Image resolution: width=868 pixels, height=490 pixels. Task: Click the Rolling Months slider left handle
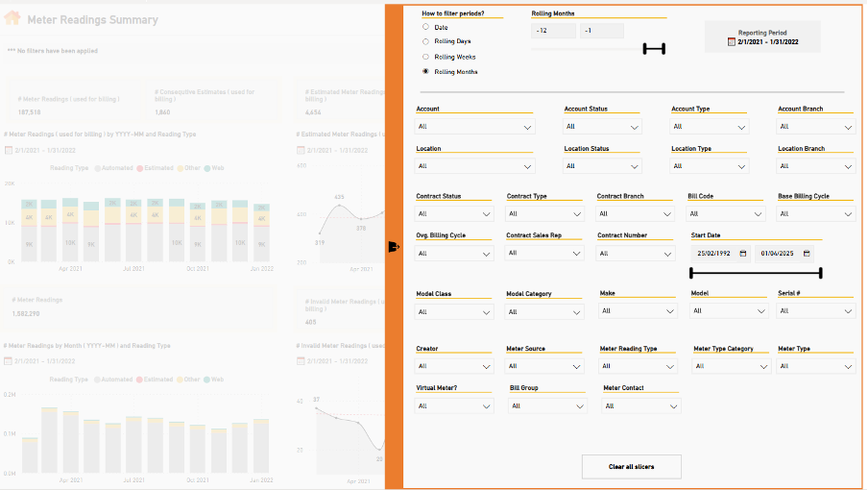pos(645,49)
